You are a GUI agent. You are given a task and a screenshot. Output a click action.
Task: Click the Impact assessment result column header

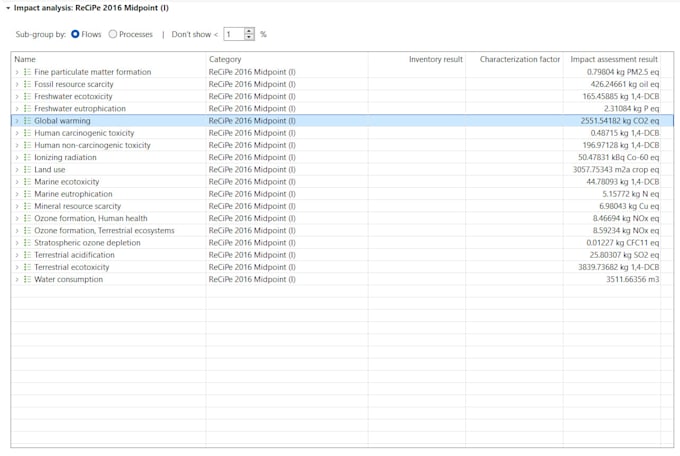[613, 59]
